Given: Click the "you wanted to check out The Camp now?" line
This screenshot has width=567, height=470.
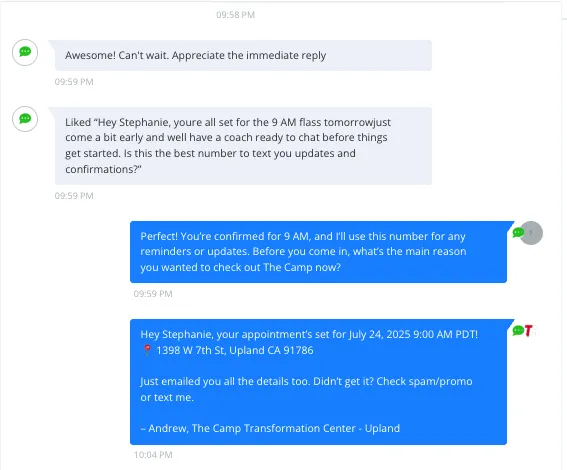Looking at the screenshot, I should [240, 268].
